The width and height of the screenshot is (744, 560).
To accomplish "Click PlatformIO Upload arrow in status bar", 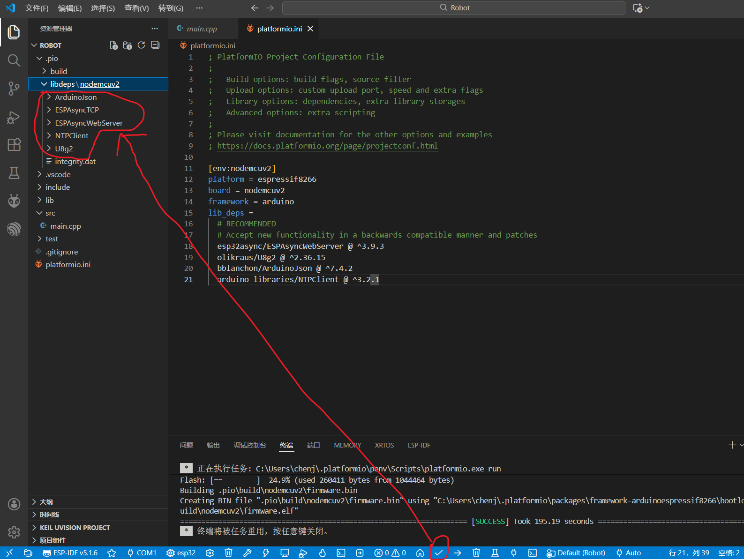I will [458, 553].
